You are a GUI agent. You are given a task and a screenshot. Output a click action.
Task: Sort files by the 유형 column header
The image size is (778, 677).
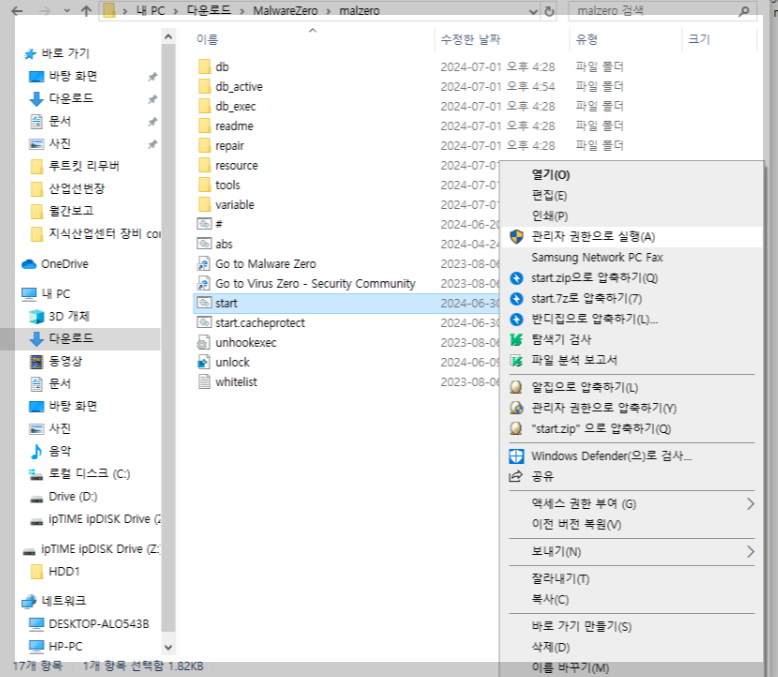point(586,39)
